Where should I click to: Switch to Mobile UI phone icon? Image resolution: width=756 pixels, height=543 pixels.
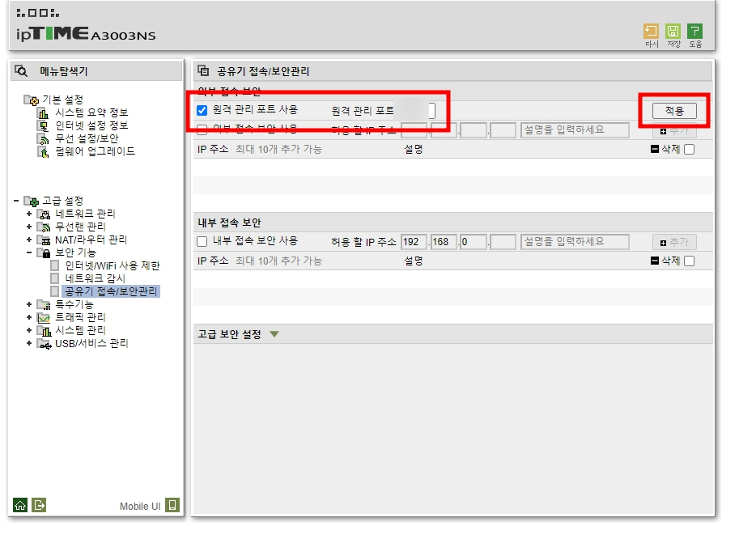tap(172, 505)
